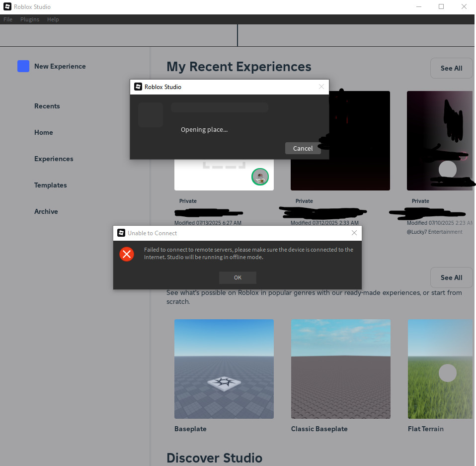Click the New Experience blue icon
476x466 pixels.
pyautogui.click(x=23, y=66)
